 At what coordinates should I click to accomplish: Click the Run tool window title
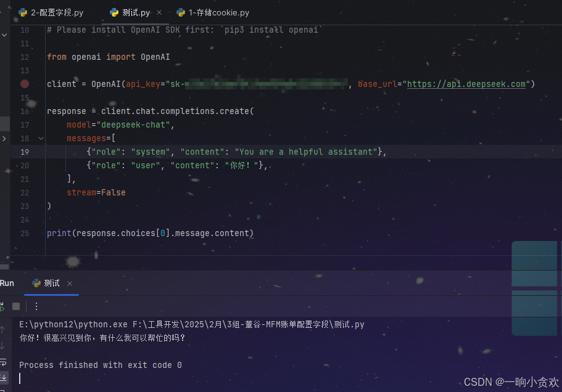point(7,283)
